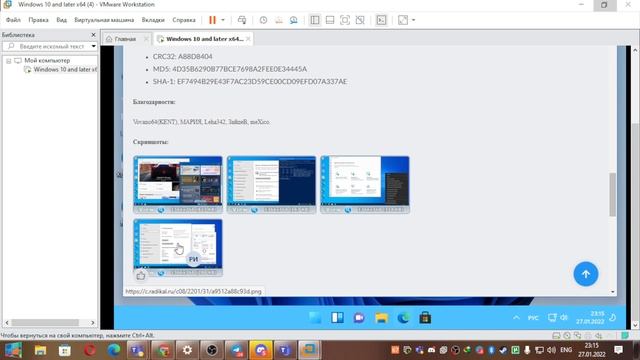Collapse the Мой компьютер tree node
Image resolution: width=640 pixels, height=360 pixels.
[x=8, y=61]
